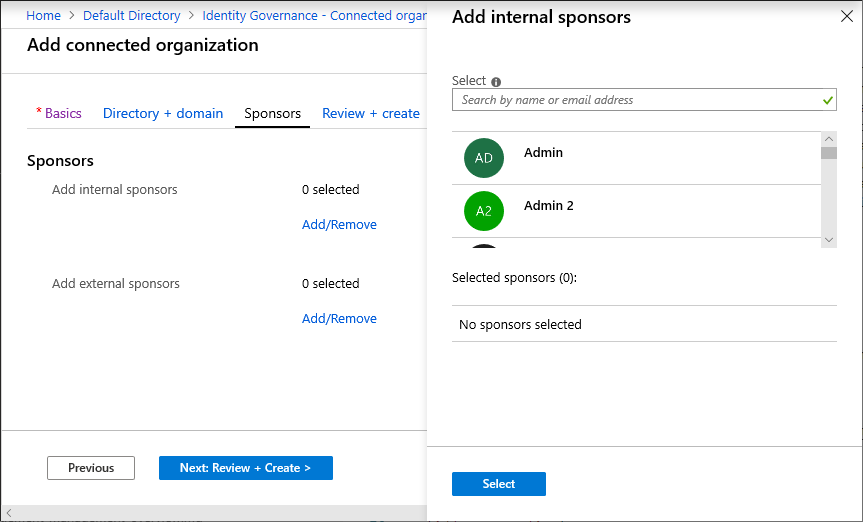Image resolution: width=863 pixels, height=522 pixels.
Task: Close the Add internal sponsors panel
Action: tap(846, 17)
